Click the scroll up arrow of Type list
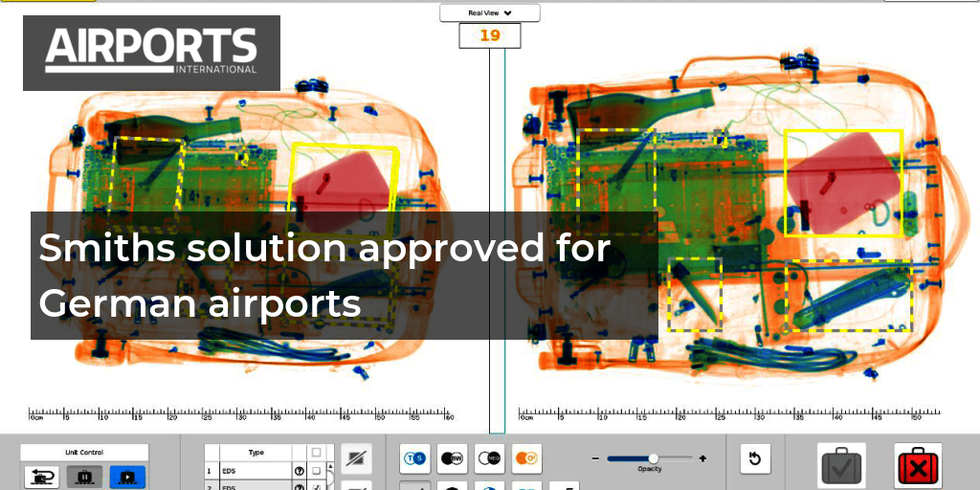The width and height of the screenshot is (980, 490). click(x=331, y=468)
